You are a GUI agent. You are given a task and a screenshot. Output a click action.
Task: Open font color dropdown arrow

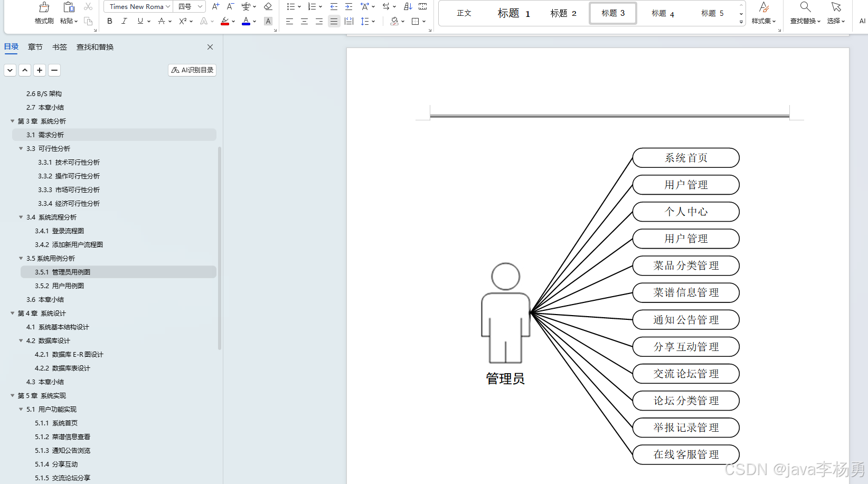254,21
